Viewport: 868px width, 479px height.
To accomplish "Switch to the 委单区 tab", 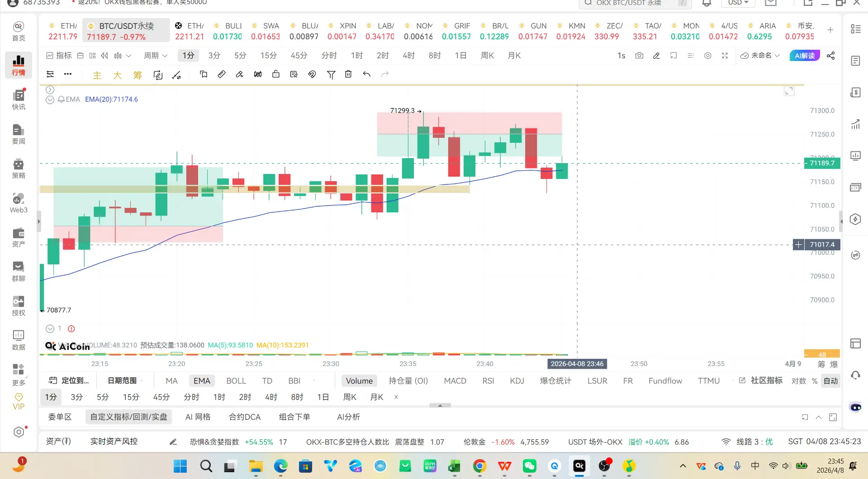I will [60, 417].
